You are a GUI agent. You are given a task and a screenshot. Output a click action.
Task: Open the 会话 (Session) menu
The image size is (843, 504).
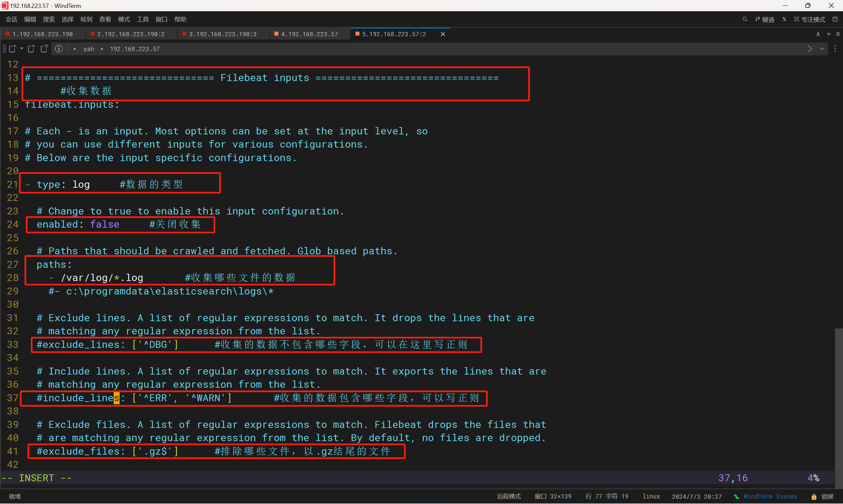click(x=11, y=19)
